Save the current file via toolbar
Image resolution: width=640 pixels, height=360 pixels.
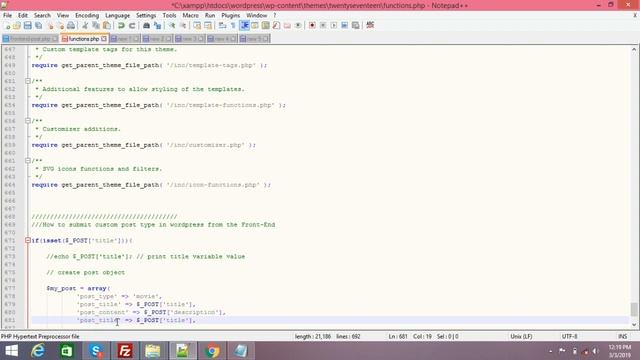point(27,26)
